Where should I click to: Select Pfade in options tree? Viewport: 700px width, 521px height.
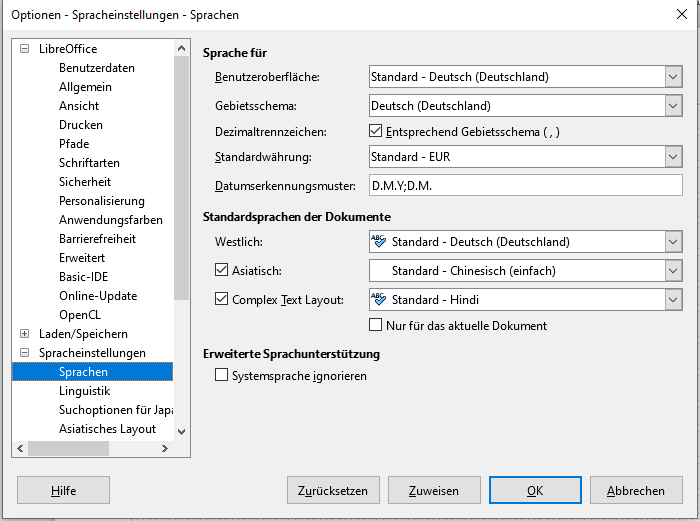pyautogui.click(x=74, y=144)
